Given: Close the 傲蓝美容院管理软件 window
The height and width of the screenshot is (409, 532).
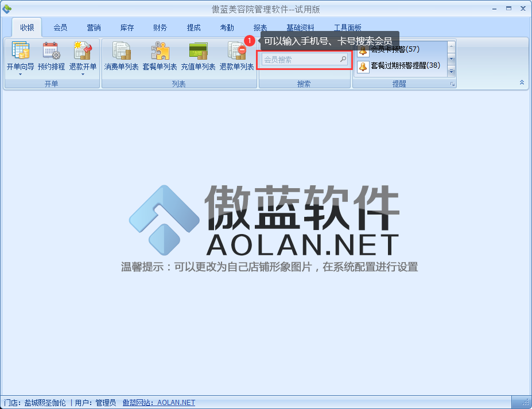Looking at the screenshot, I should point(523,9).
